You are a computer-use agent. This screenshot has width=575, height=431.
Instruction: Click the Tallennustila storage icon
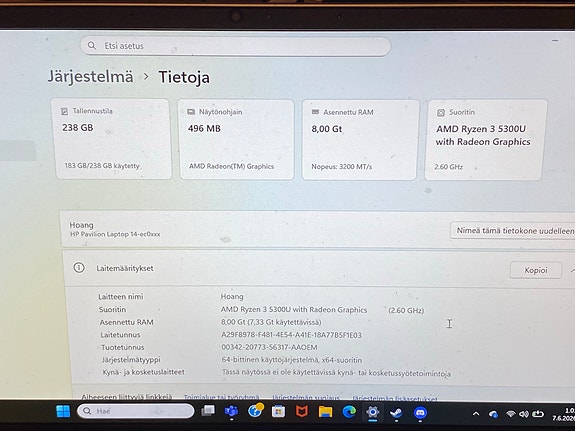tap(65, 111)
